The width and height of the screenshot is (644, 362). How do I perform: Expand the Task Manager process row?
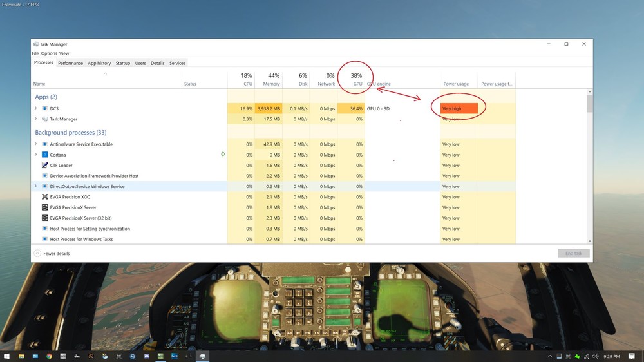click(x=35, y=119)
